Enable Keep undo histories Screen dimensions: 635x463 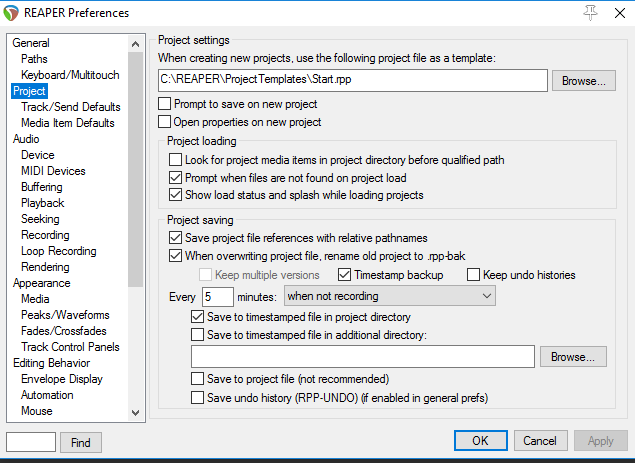click(x=473, y=275)
